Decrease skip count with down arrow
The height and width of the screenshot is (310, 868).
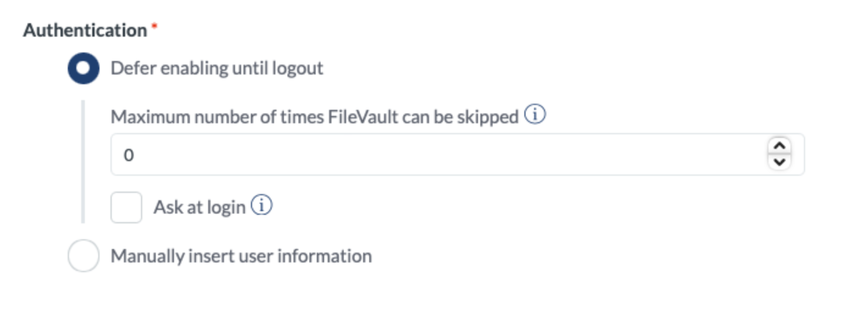click(779, 162)
